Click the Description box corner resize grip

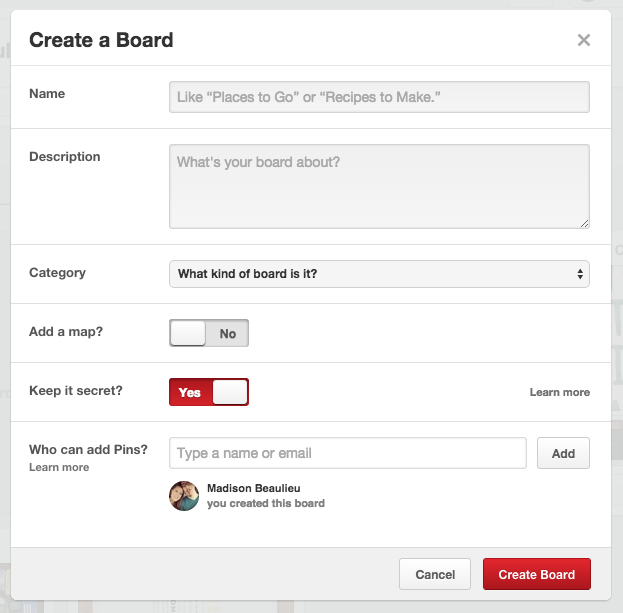pos(584,224)
